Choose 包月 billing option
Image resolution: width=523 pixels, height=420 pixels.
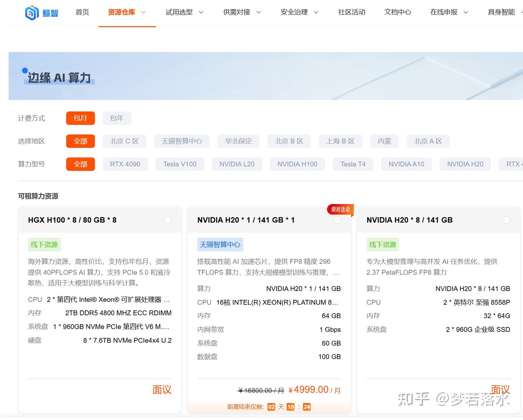[x=80, y=118]
